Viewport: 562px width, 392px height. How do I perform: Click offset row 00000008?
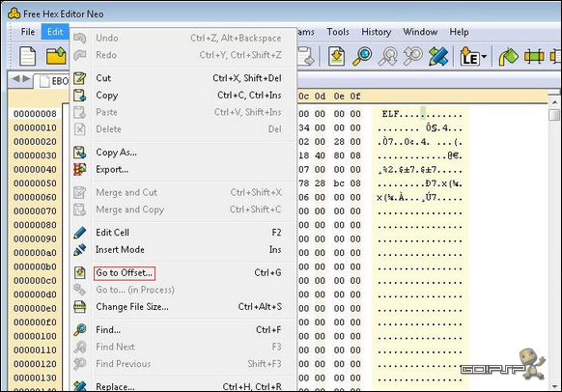35,114
